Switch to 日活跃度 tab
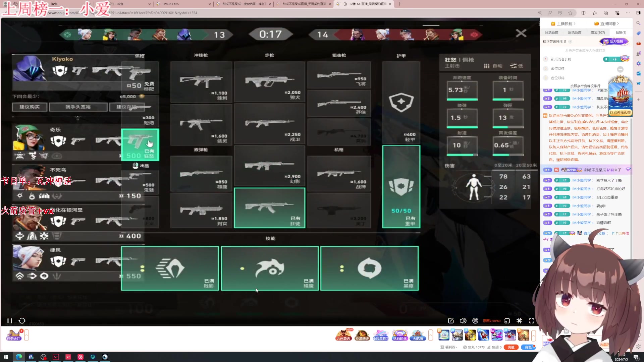Viewport: 644px width, 362px height. click(x=551, y=33)
